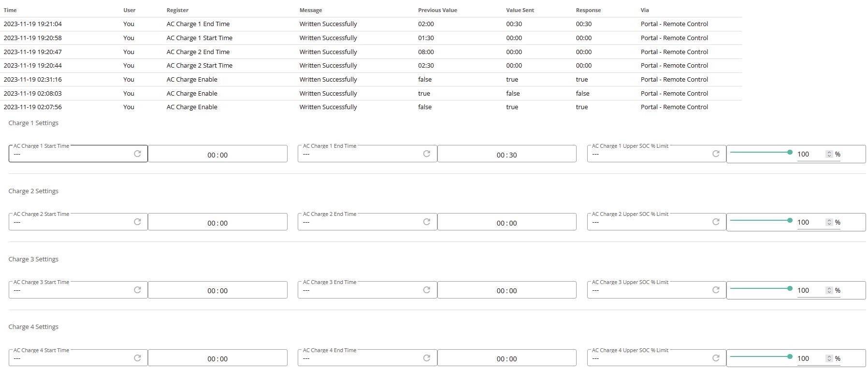868x370 pixels.
Task: Refresh the AC Charge 2 Start Time value
Action: point(137,222)
